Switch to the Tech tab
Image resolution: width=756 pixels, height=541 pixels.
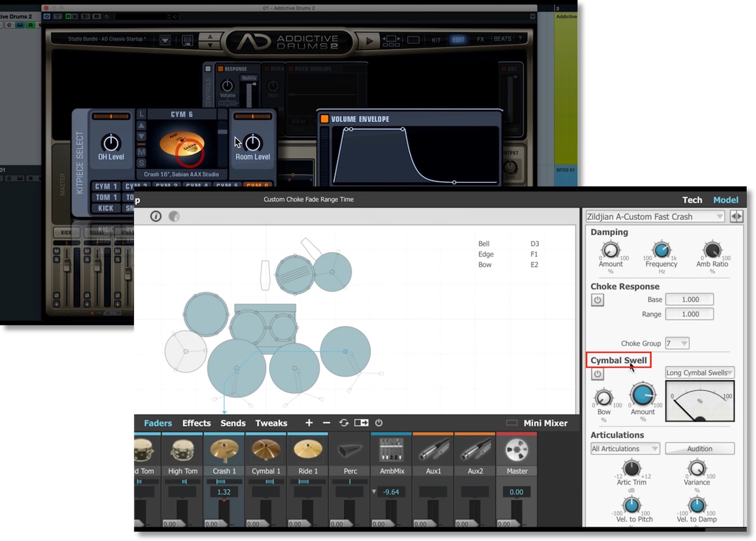pos(692,200)
